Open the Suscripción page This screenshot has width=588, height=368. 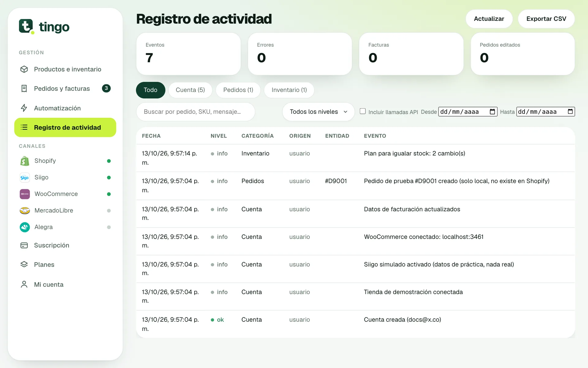click(65, 245)
